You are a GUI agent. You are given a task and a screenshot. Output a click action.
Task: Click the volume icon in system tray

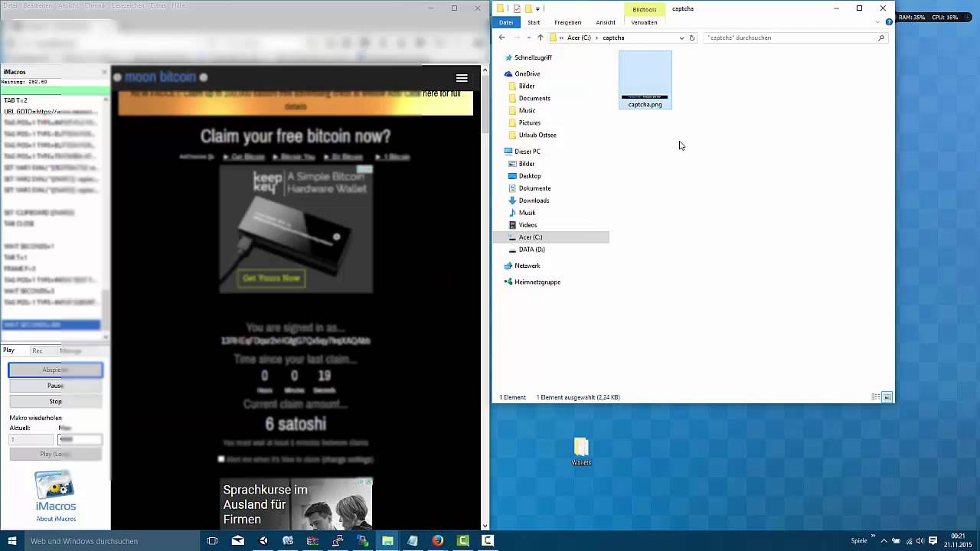click(920, 540)
